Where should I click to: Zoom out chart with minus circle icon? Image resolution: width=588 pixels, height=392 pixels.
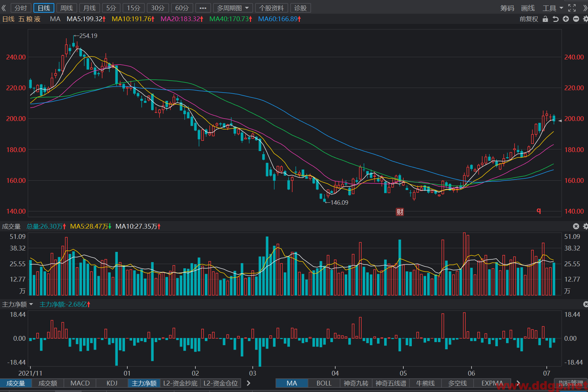pos(576,19)
